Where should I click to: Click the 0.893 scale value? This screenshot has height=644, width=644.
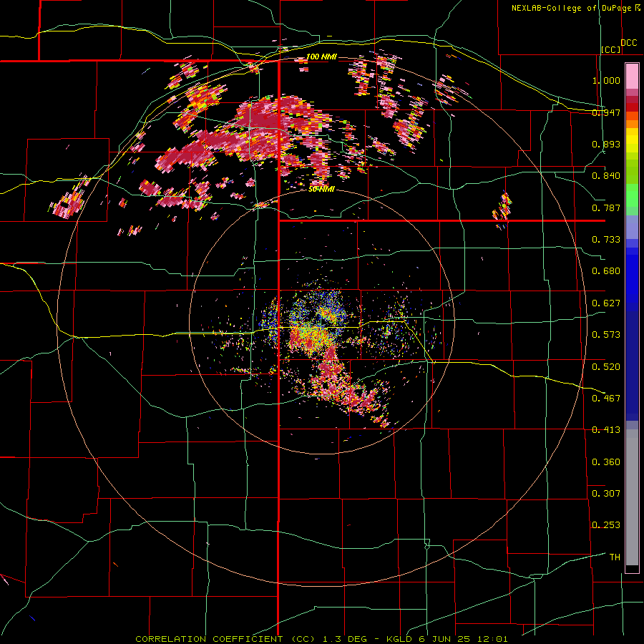pyautogui.click(x=606, y=144)
